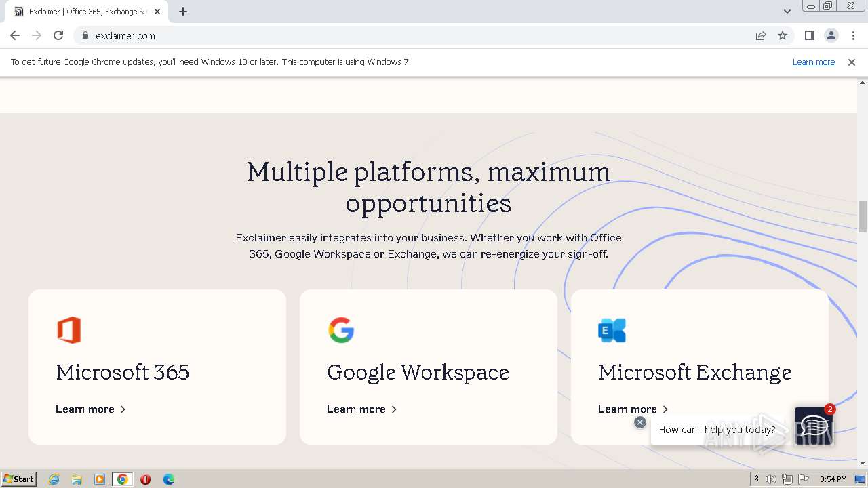The image size is (868, 488).
Task: Open the media player taskbar icon
Action: [100, 479]
